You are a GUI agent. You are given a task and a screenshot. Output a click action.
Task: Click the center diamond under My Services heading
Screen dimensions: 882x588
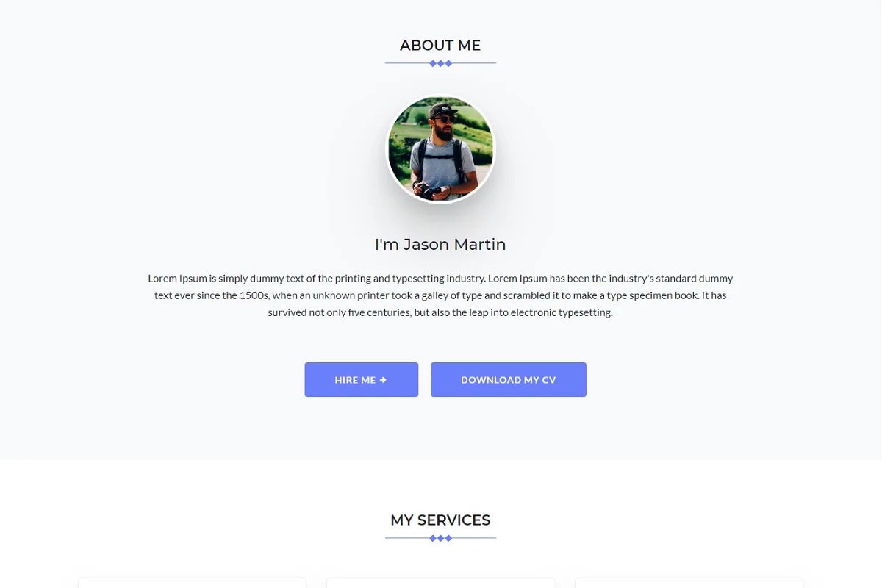[441, 538]
